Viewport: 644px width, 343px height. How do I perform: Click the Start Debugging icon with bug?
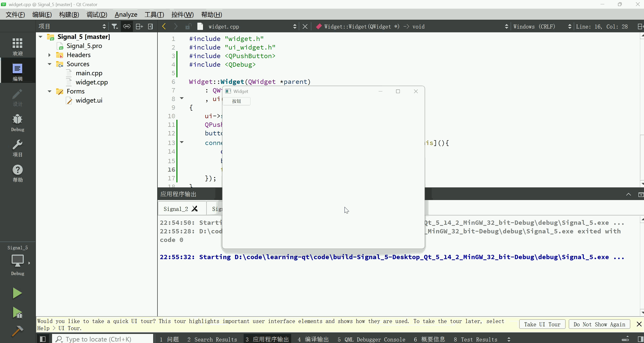tap(17, 313)
